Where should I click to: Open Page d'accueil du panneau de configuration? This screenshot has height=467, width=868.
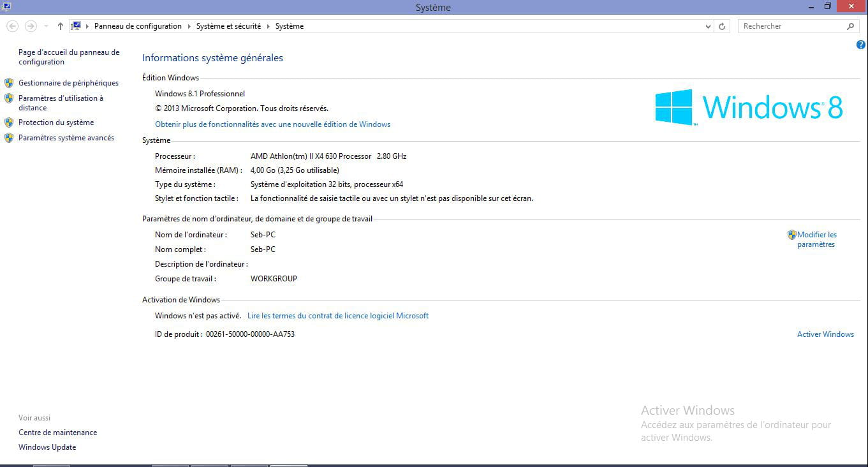(69, 57)
